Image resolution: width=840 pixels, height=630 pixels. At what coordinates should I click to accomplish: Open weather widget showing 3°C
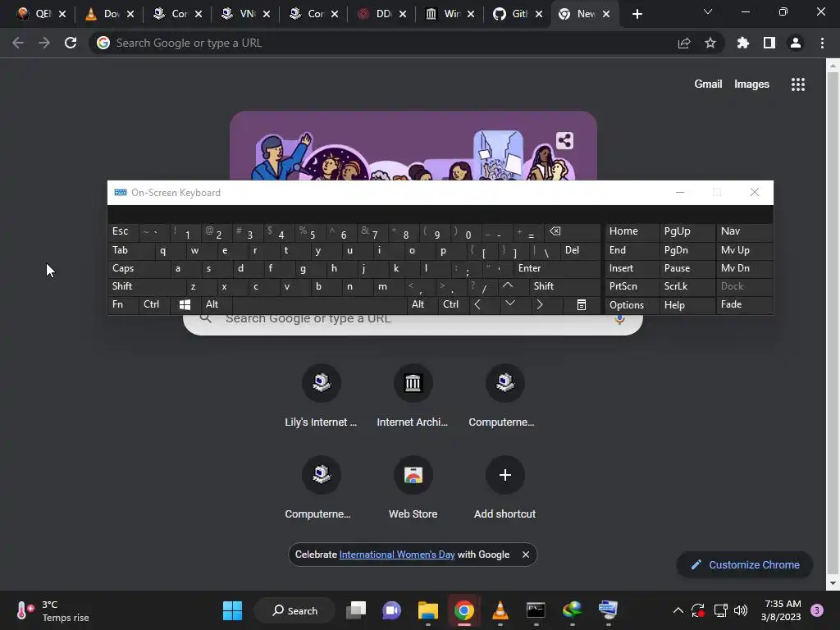[52, 610]
